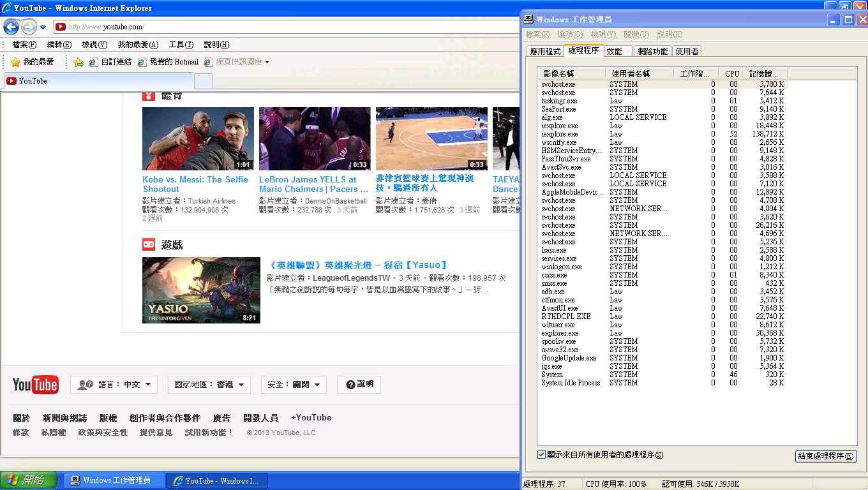Open the 說明(H) menu in Internet Explorer
Image resolution: width=868 pixels, height=490 pixels.
point(216,45)
